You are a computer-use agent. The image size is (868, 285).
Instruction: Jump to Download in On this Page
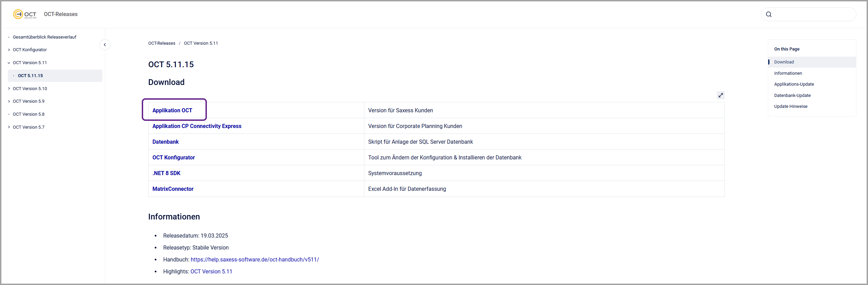coord(784,62)
